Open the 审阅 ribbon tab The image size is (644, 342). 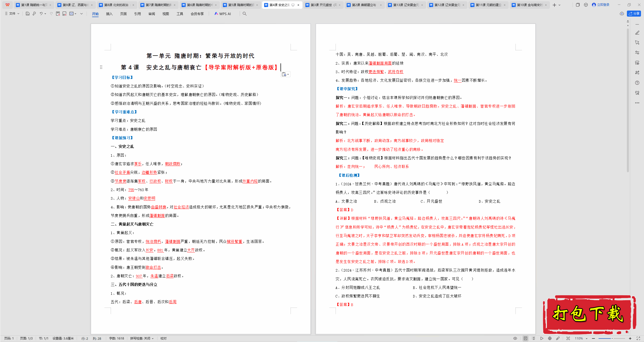(x=151, y=14)
